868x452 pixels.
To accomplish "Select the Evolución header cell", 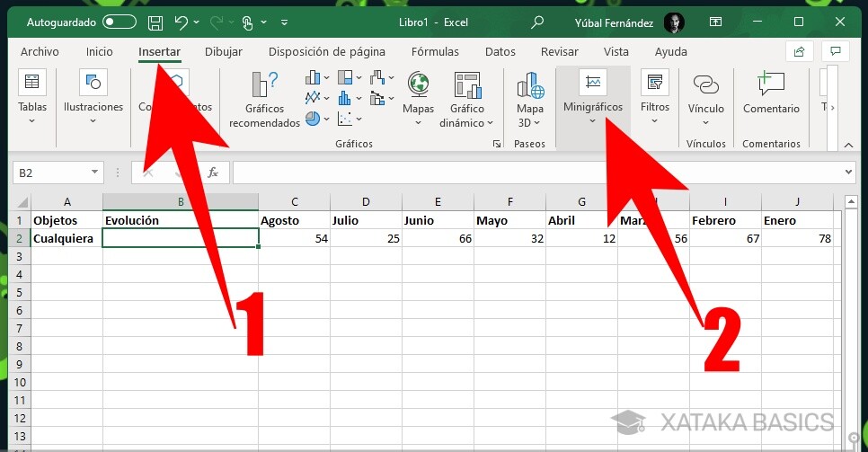I will coord(181,220).
